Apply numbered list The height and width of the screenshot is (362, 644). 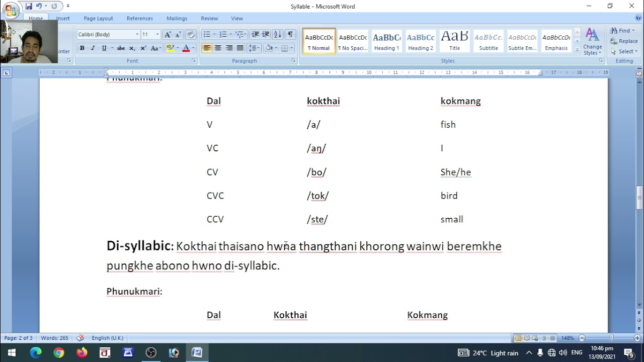(x=223, y=34)
